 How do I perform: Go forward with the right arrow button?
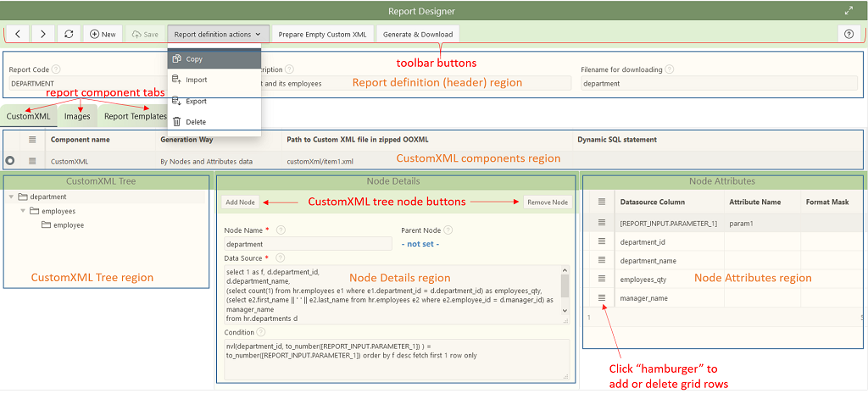pos(42,35)
